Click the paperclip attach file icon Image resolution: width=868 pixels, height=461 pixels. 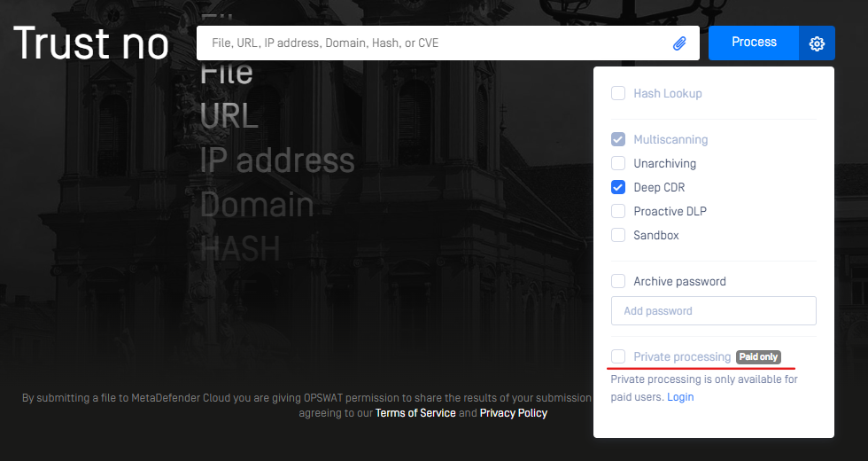pyautogui.click(x=679, y=43)
